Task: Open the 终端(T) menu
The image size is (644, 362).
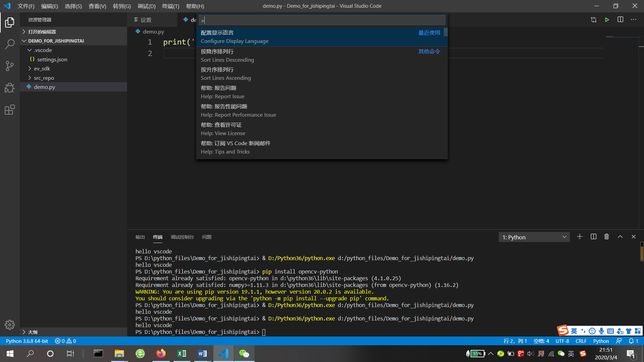Action: point(170,6)
